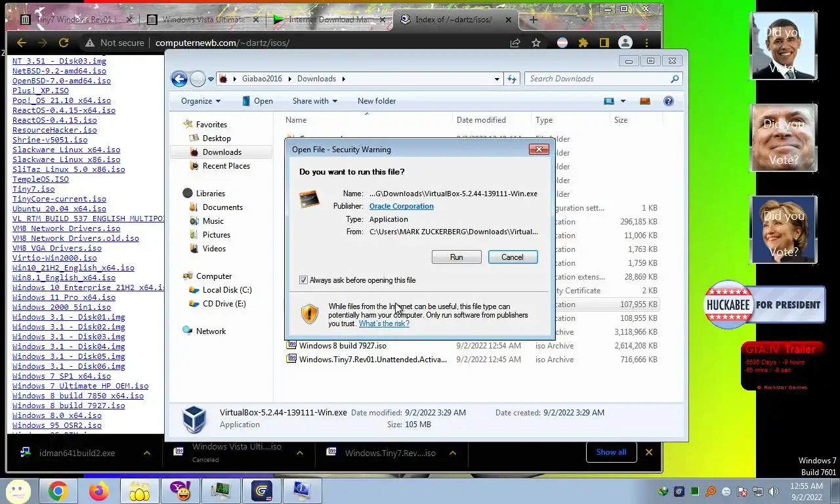Reload the Chrome page
Screen dimensions: 840x504
[64, 43]
